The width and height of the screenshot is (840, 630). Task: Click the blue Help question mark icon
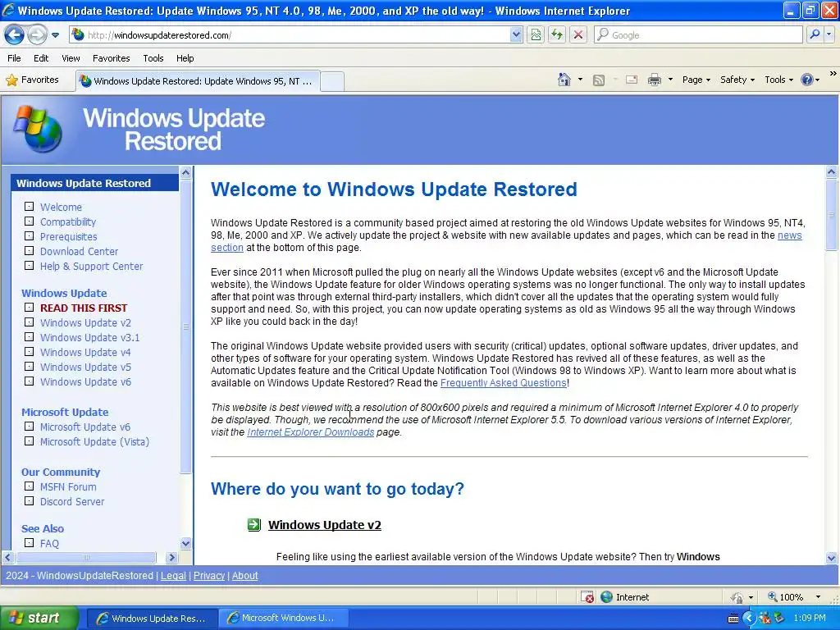click(x=807, y=80)
